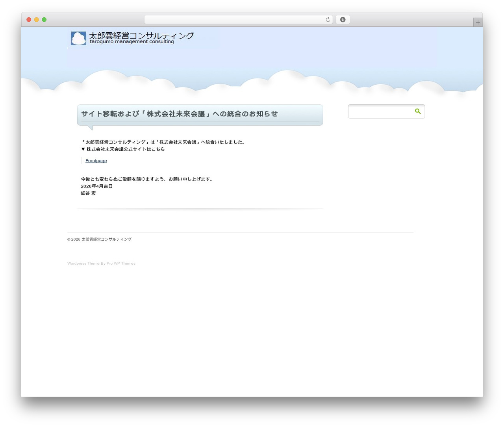Click the line ▼ 株式会社未来会議公式サイトはこちら

(x=123, y=149)
